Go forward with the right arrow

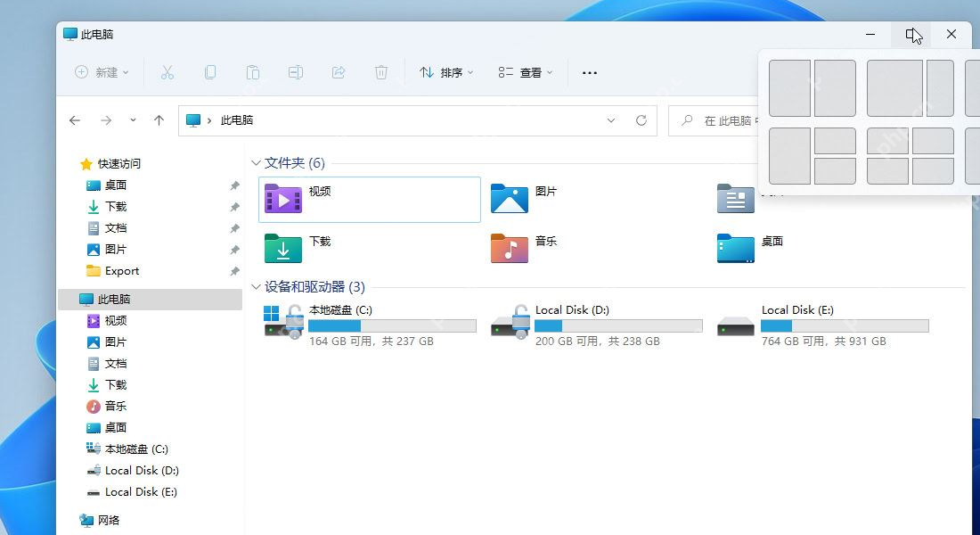pos(106,120)
